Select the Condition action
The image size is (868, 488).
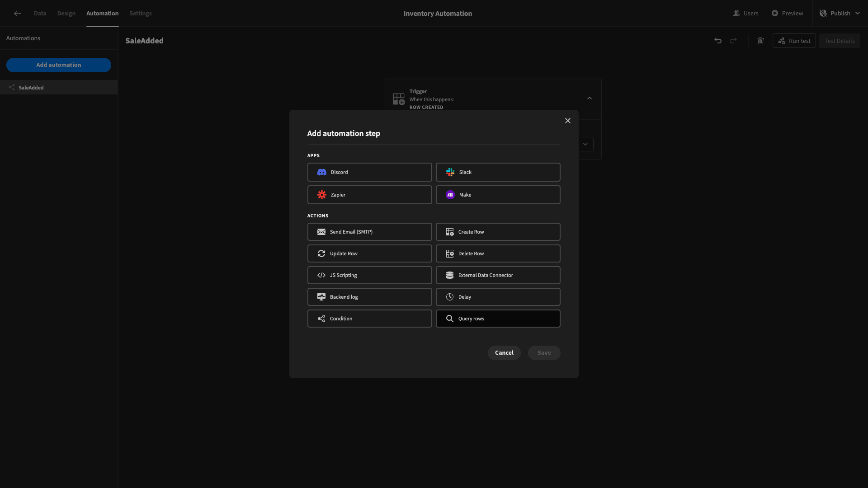[370, 319]
